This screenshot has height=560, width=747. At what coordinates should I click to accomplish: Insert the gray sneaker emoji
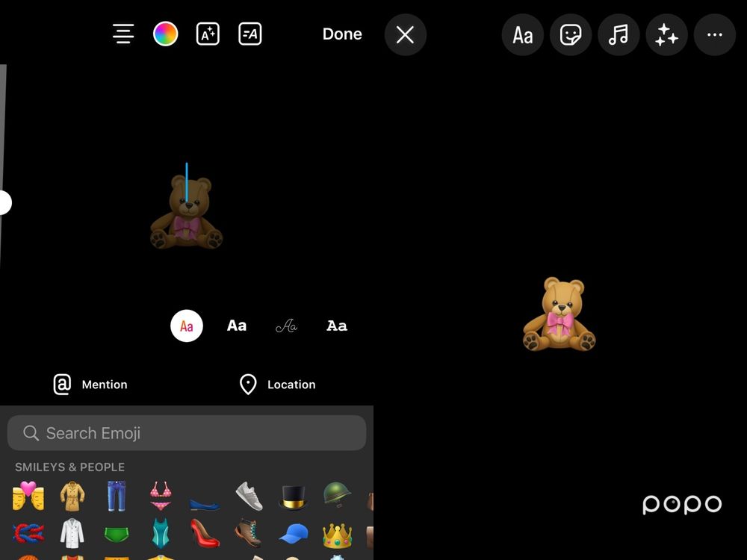coord(249,496)
